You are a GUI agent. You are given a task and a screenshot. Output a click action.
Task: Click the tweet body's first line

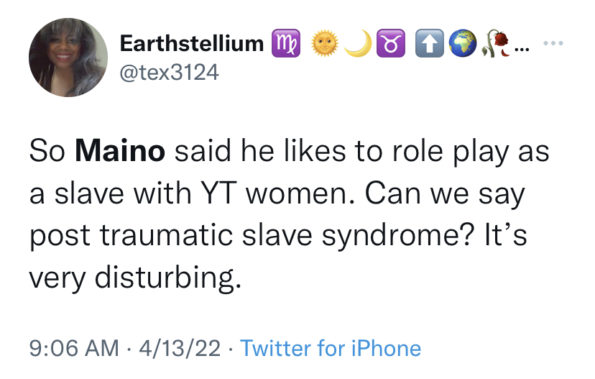(289, 152)
